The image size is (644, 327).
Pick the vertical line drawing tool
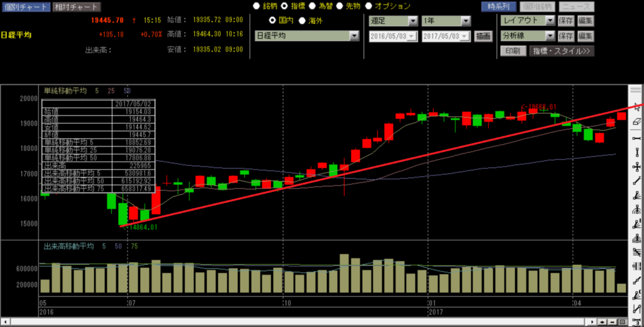tap(637, 152)
